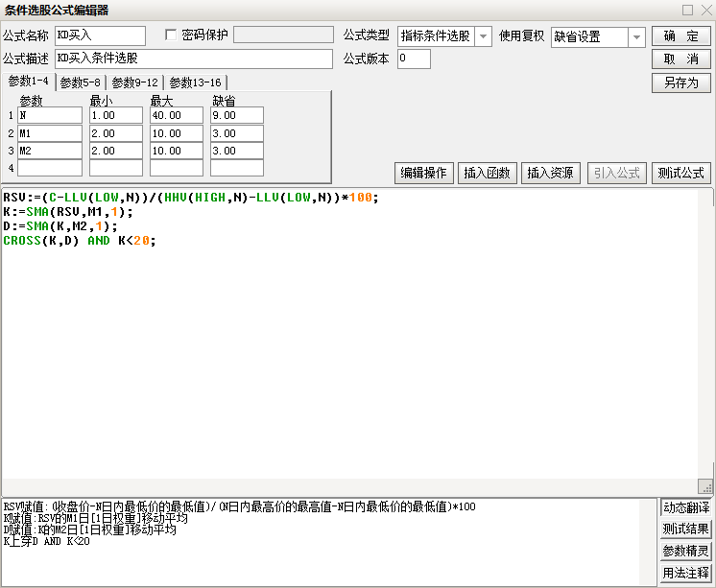This screenshot has width=716, height=588.
Task: Click the M1 maximum value 10.00 field
Action: click(x=177, y=133)
